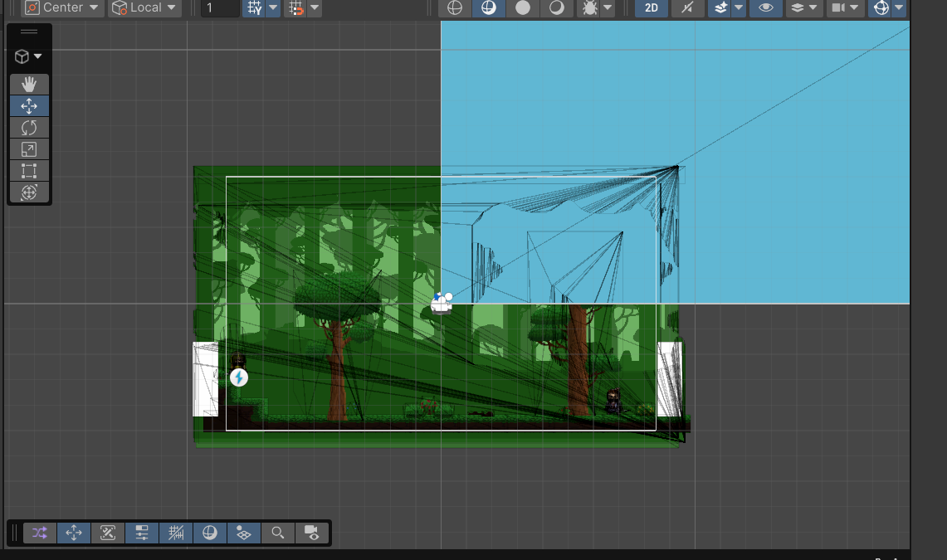Select the Rotate tool
Image resolution: width=947 pixels, height=560 pixels.
(x=29, y=128)
